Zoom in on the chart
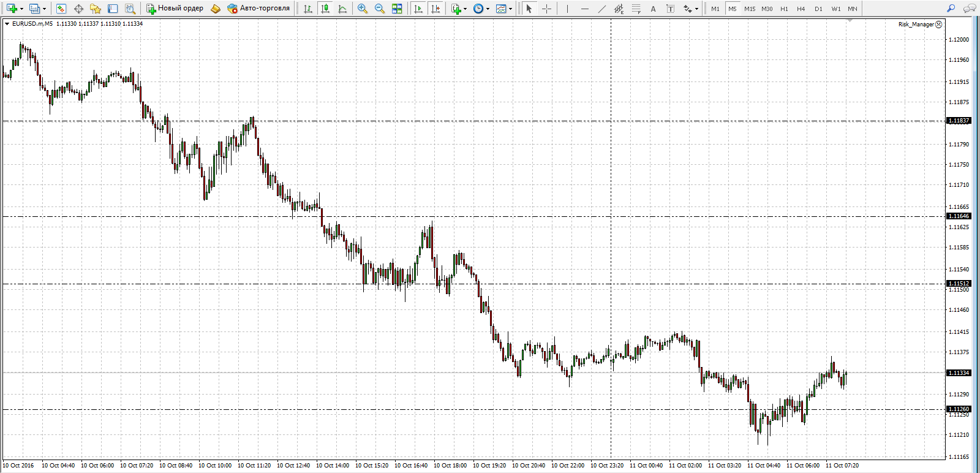This screenshot has width=980, height=473. [x=363, y=9]
